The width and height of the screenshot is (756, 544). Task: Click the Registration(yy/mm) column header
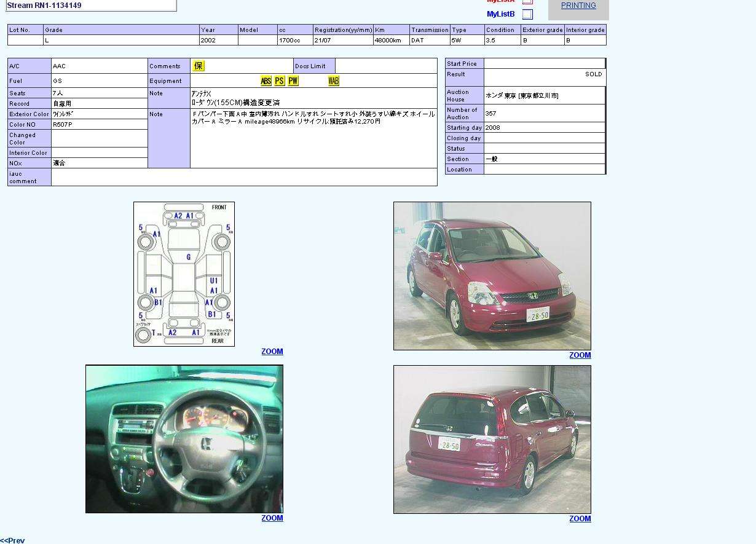click(343, 30)
